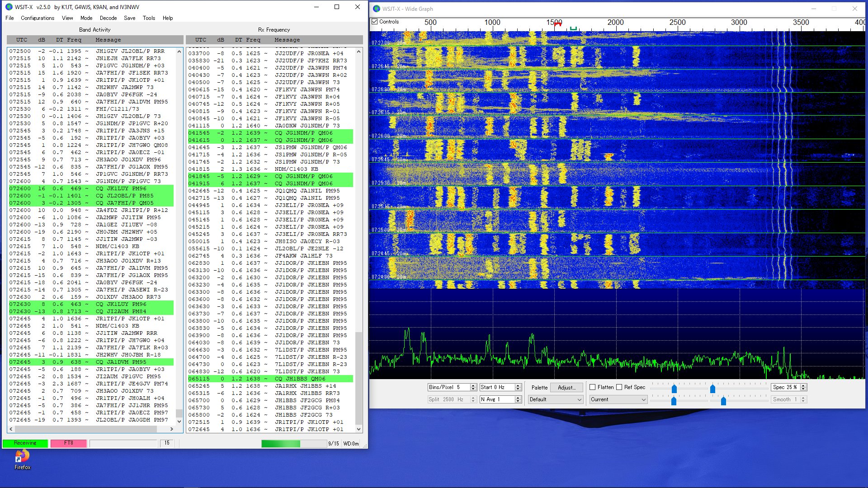Click the Bins/Pixel spinner field
The width and height of the screenshot is (868, 488).
(x=452, y=387)
